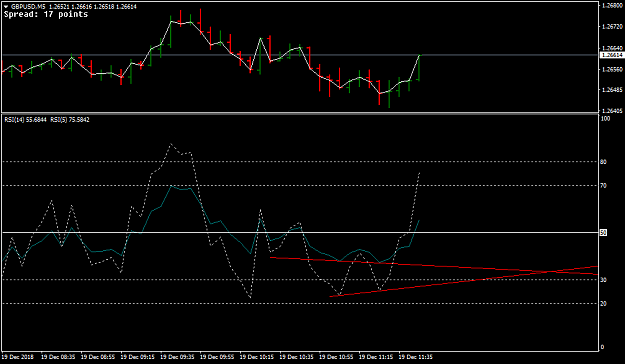Click the 1.26485 price scale label
The width and height of the screenshot is (625, 364).
[x=612, y=90]
